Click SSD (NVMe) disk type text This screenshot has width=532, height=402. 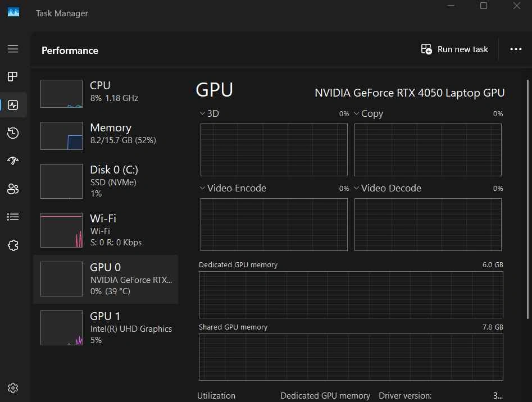pyautogui.click(x=113, y=182)
